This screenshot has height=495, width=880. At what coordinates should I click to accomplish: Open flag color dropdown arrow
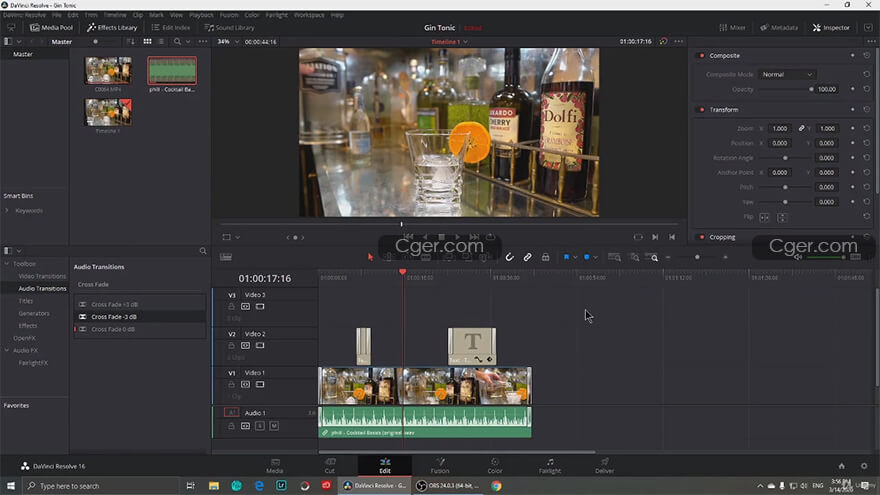(575, 257)
